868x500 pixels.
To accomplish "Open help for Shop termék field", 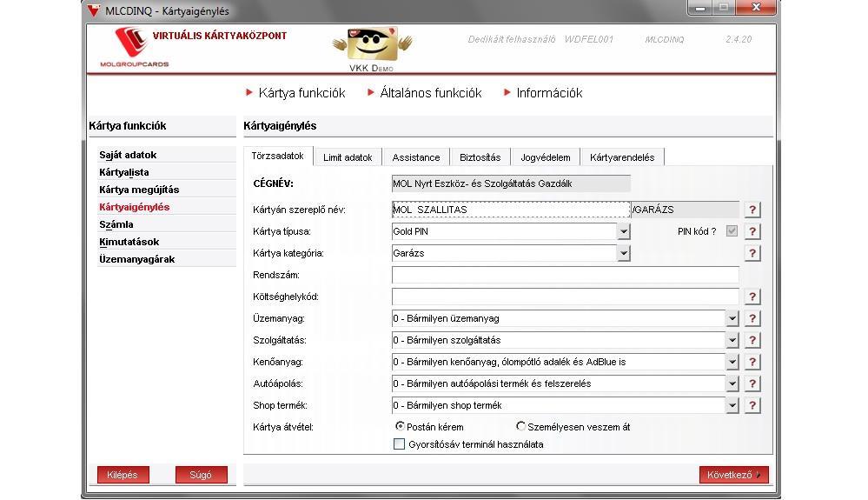I will [x=752, y=405].
